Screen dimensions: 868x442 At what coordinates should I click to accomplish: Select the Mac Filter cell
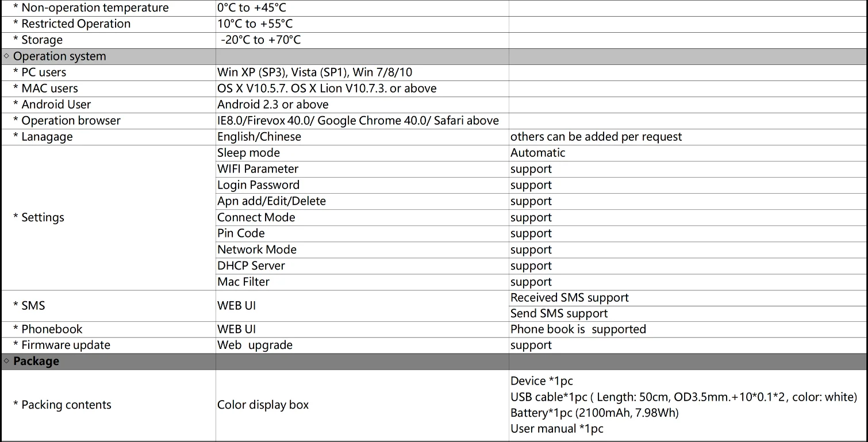click(243, 282)
